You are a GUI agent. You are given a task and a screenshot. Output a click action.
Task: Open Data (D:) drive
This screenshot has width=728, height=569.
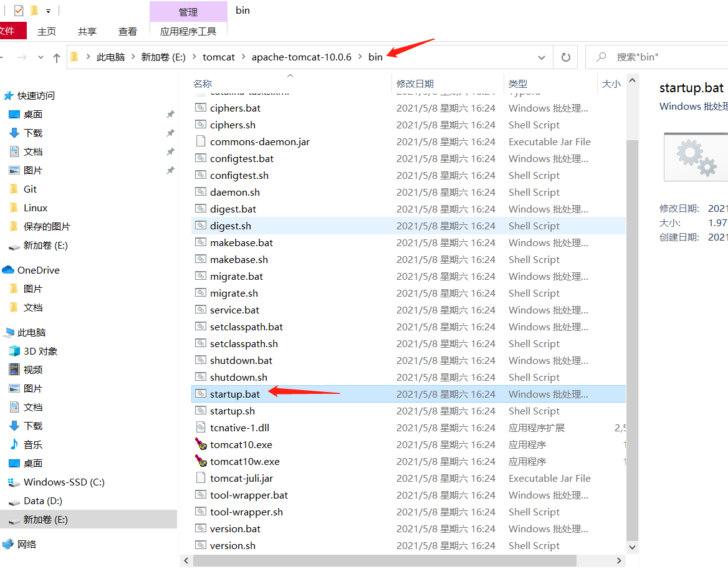tap(43, 501)
